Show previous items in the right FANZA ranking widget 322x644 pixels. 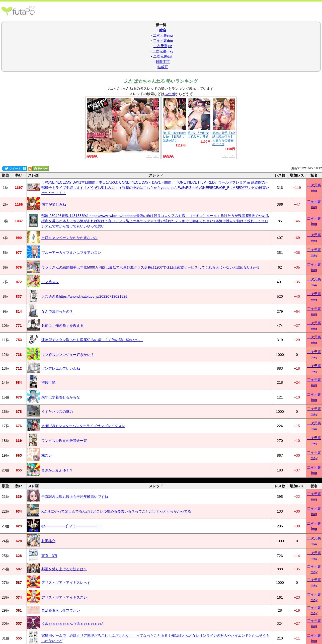pyautogui.click(x=225, y=156)
